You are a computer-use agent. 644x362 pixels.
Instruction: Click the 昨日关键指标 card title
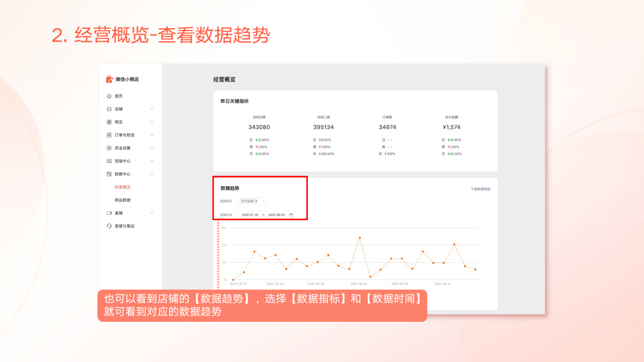click(234, 101)
